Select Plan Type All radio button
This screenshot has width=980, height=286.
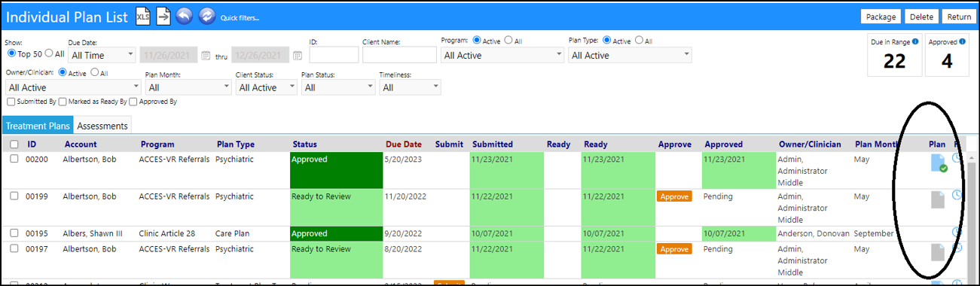click(x=639, y=41)
